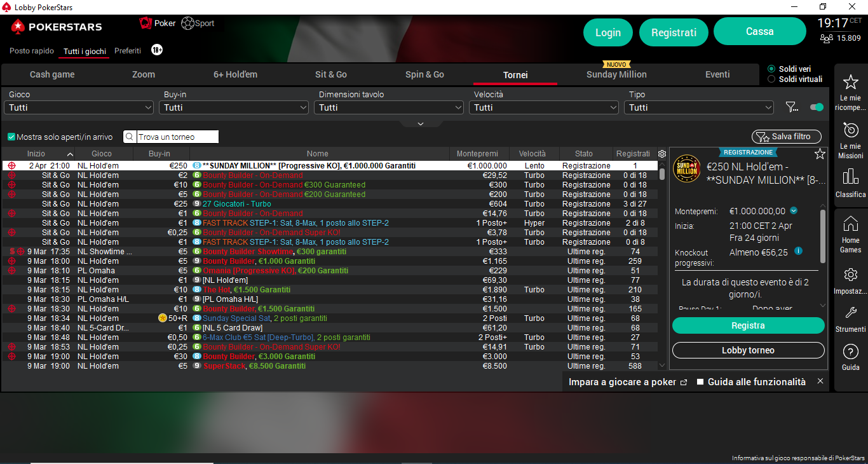Click the Login button

(x=608, y=32)
